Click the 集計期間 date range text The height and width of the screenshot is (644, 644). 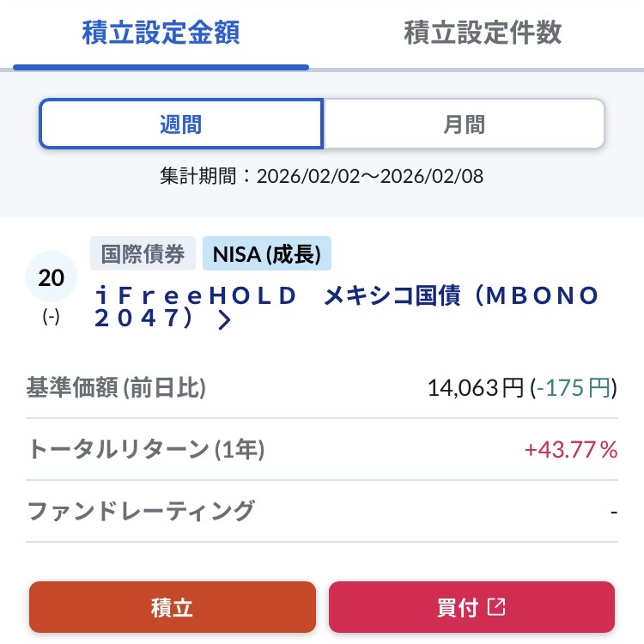tap(322, 177)
